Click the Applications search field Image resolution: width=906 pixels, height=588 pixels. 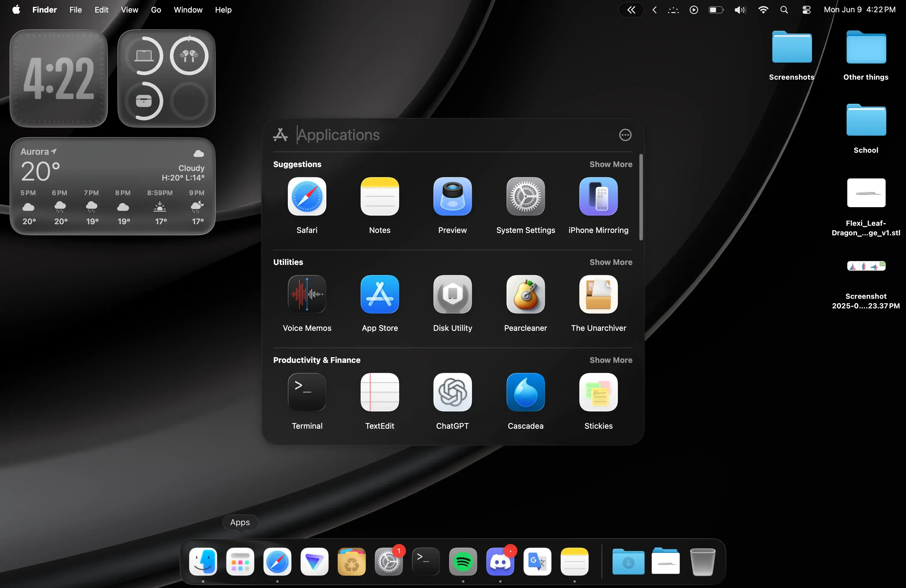pos(453,135)
